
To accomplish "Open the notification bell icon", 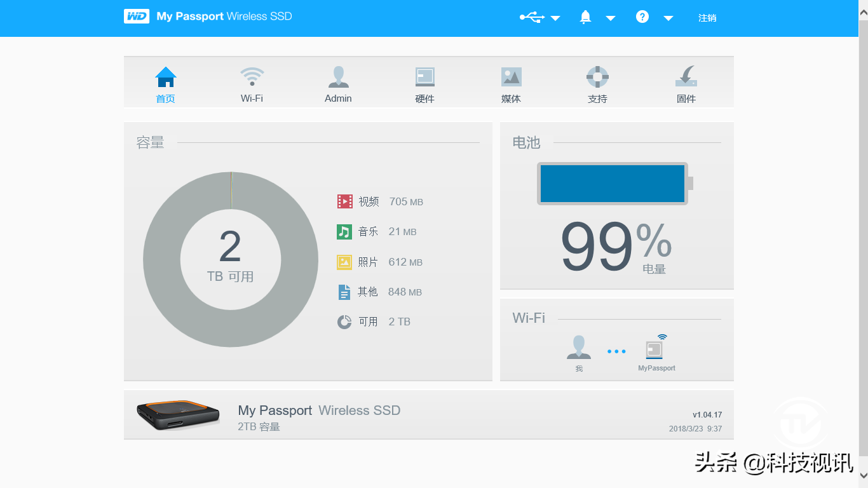I will point(586,17).
